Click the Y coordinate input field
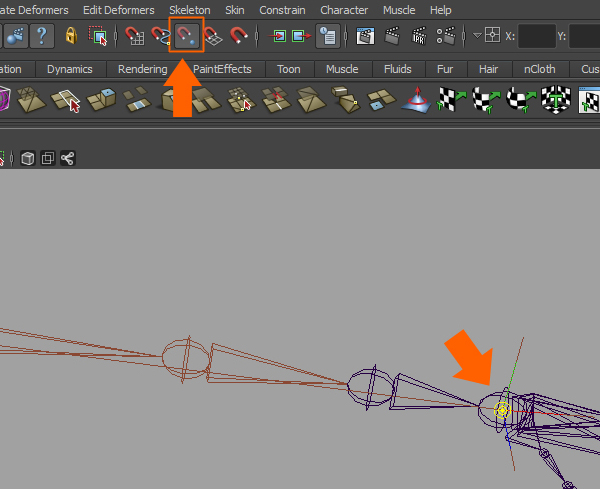This screenshot has width=600, height=489. tap(584, 36)
